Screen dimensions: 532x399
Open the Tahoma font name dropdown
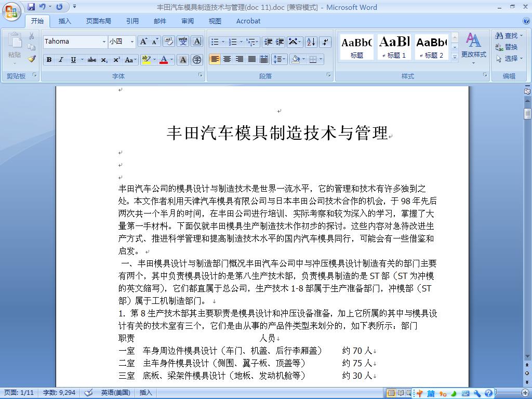point(104,42)
